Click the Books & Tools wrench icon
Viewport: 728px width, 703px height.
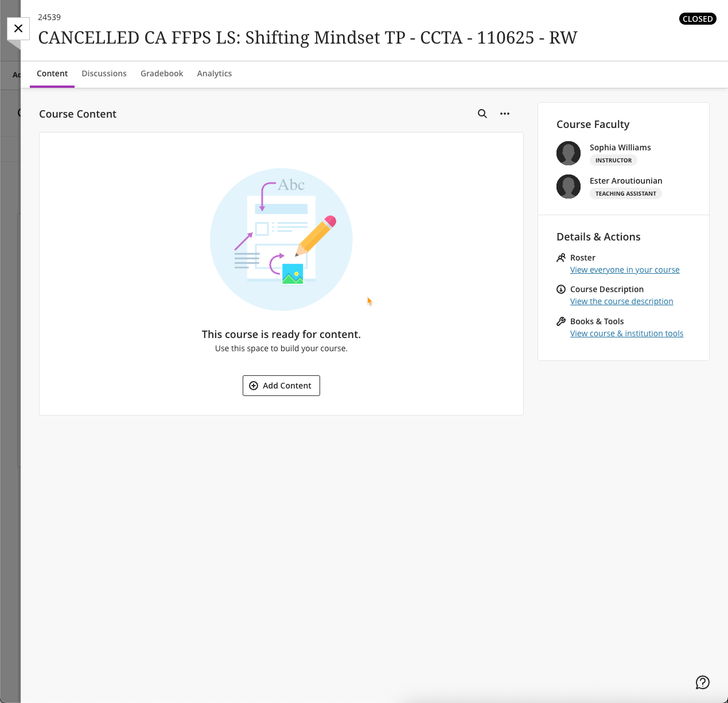561,321
